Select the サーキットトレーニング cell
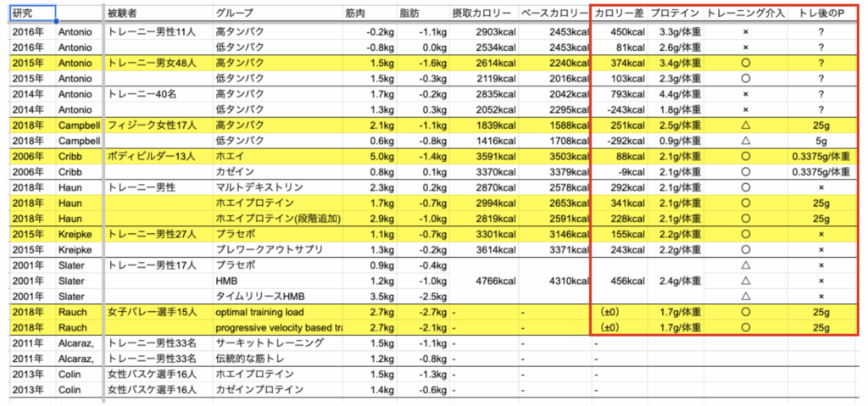 tap(270, 343)
